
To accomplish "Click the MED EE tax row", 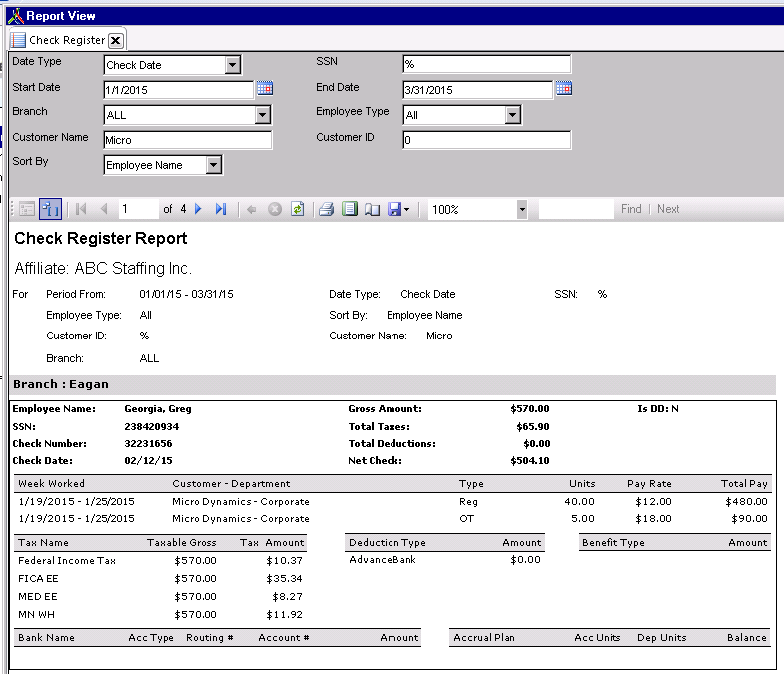I will [x=160, y=596].
